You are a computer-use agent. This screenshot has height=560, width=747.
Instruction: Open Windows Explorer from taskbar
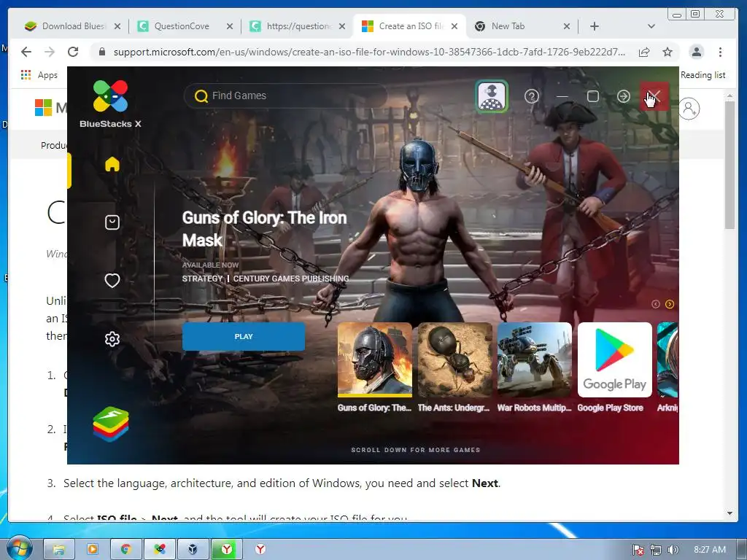58,550
